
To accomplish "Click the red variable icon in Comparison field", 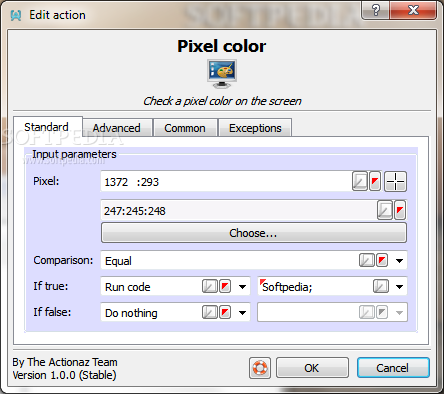I will (382, 260).
